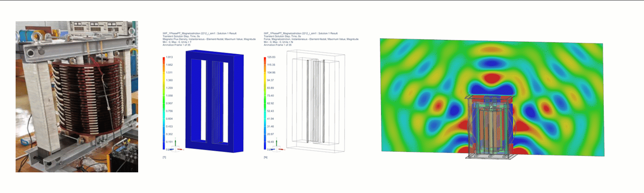Click the 0.907 flux density legend value
Viewport: 644px width, 193px height.
tap(169, 103)
